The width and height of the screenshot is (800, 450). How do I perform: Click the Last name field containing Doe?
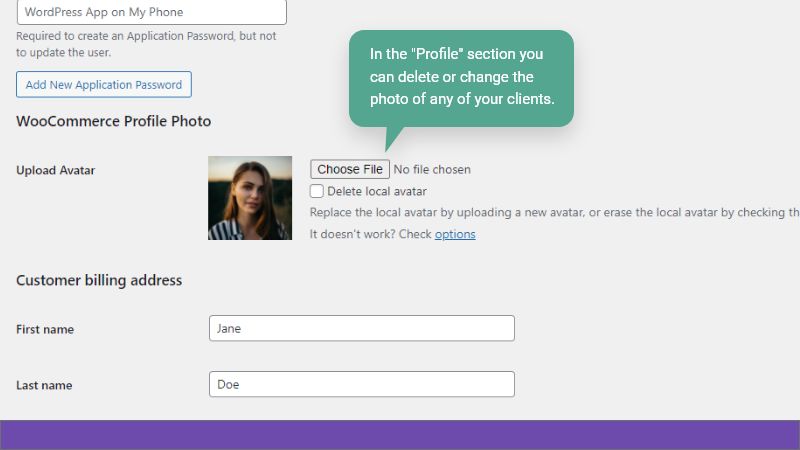click(362, 384)
